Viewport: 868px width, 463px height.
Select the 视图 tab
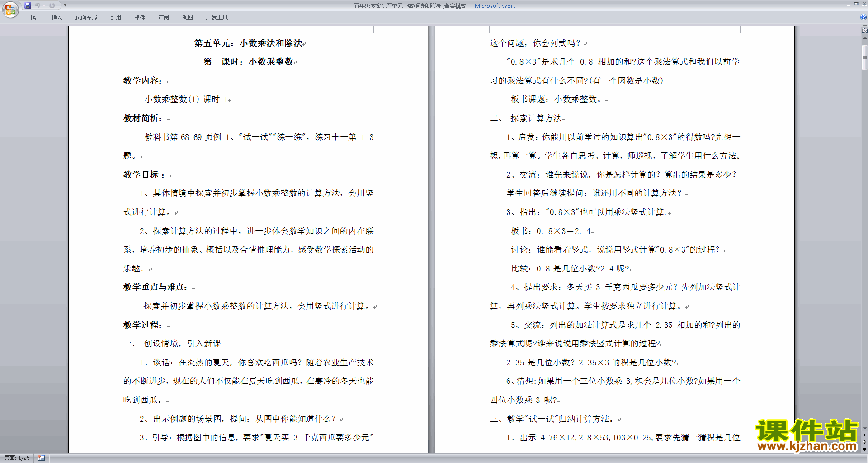pyautogui.click(x=187, y=17)
